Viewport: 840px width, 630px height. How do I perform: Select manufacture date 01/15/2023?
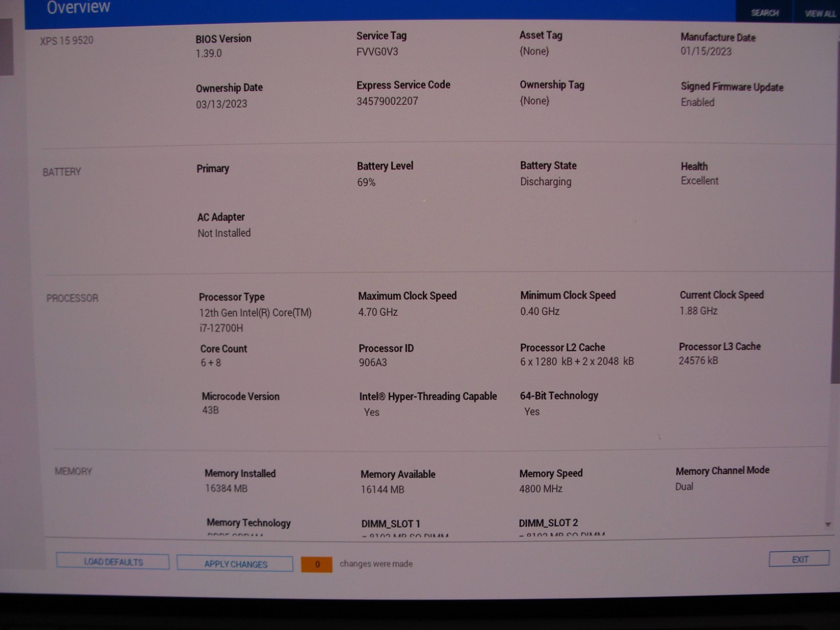point(706,51)
